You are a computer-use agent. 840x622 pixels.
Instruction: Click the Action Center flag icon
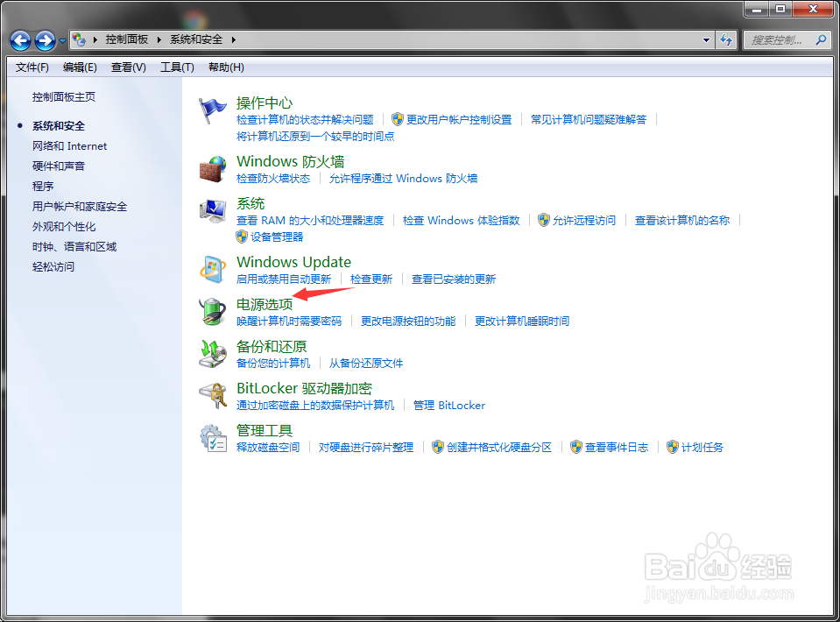pyautogui.click(x=213, y=111)
